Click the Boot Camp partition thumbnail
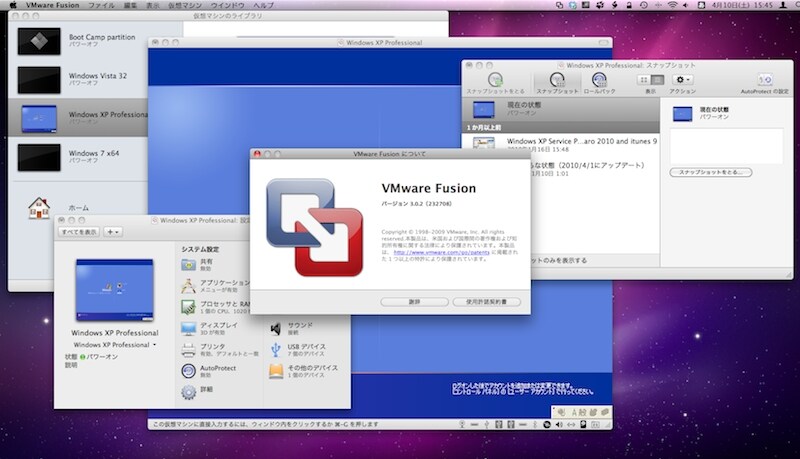 (x=39, y=41)
